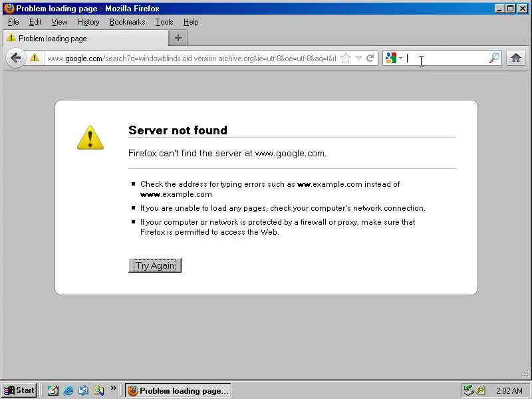
Task: Click the warning site identity icon in address bar
Action: point(35,58)
